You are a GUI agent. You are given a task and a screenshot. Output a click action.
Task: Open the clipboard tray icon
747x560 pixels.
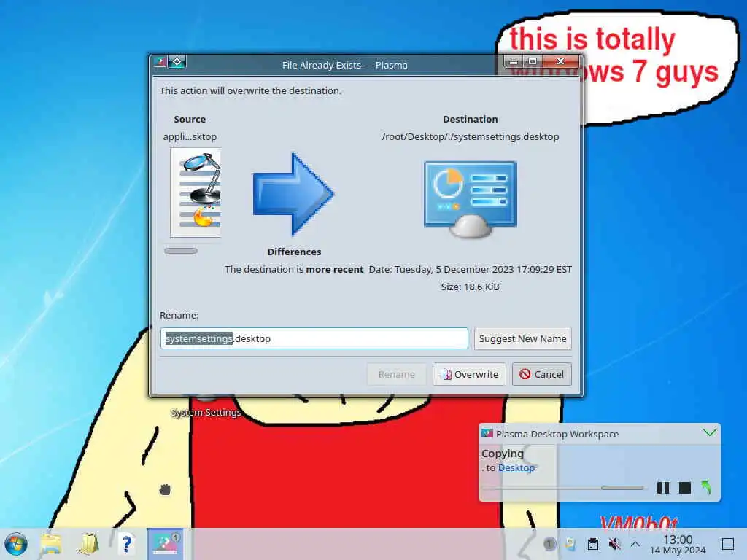592,544
